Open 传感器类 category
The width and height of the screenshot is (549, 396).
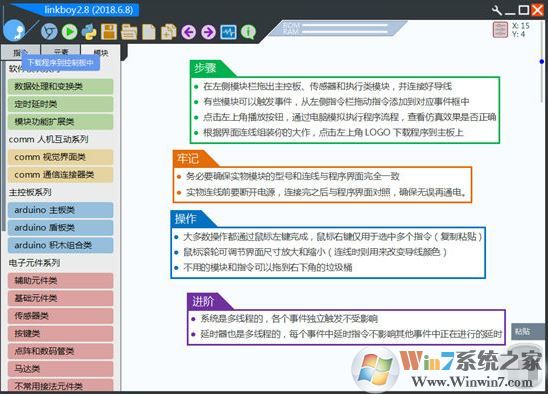point(60,316)
